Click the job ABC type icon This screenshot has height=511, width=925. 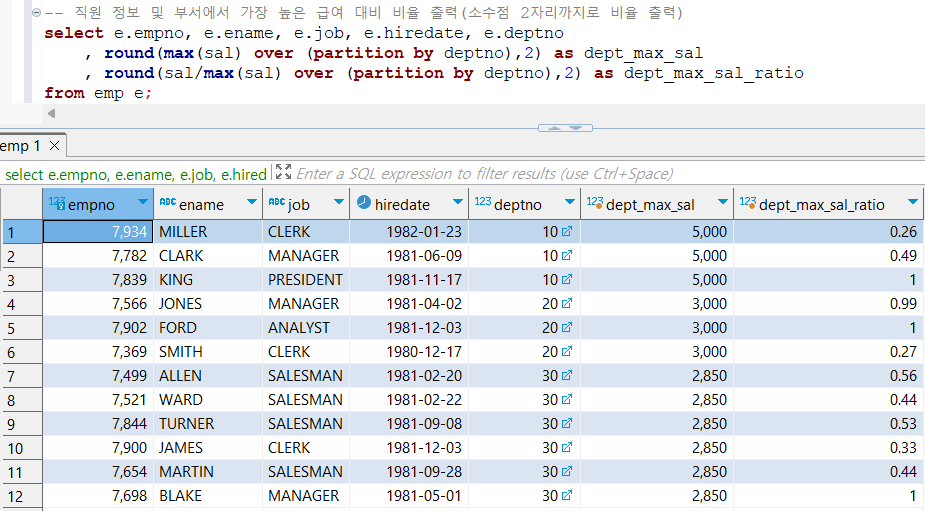click(x=277, y=202)
